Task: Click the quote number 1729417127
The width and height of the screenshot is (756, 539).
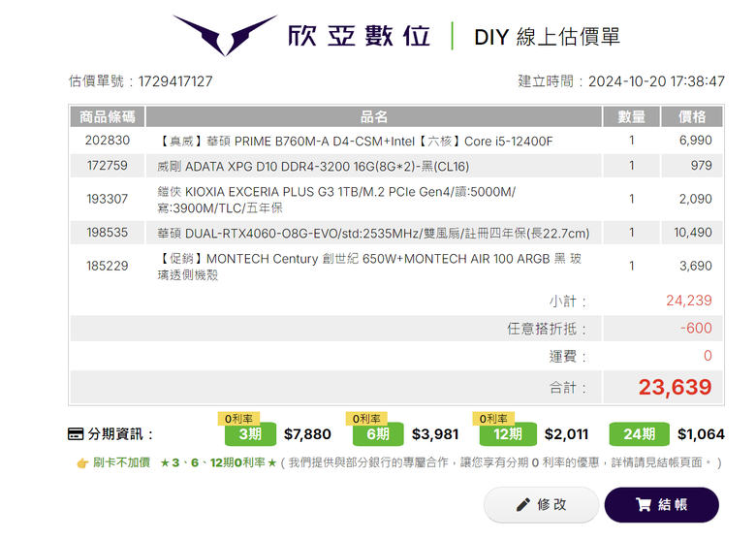Action: point(175,81)
